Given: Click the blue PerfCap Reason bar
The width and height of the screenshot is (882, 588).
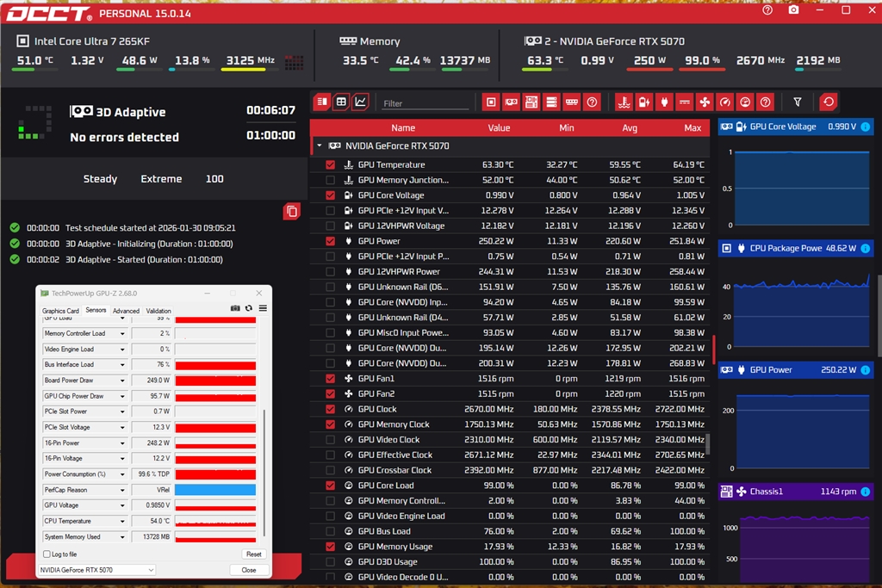Looking at the screenshot, I should tap(214, 490).
